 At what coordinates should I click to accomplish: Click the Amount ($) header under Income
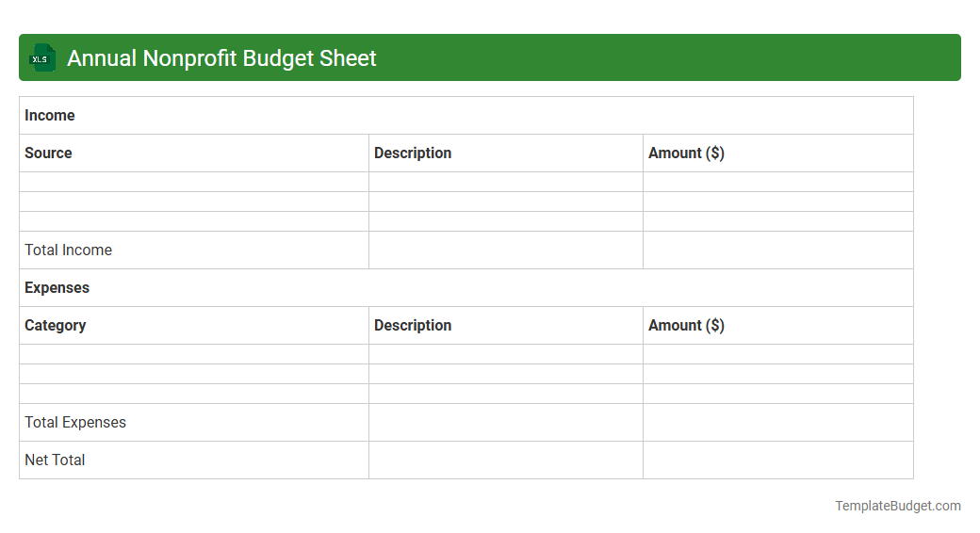pos(686,153)
